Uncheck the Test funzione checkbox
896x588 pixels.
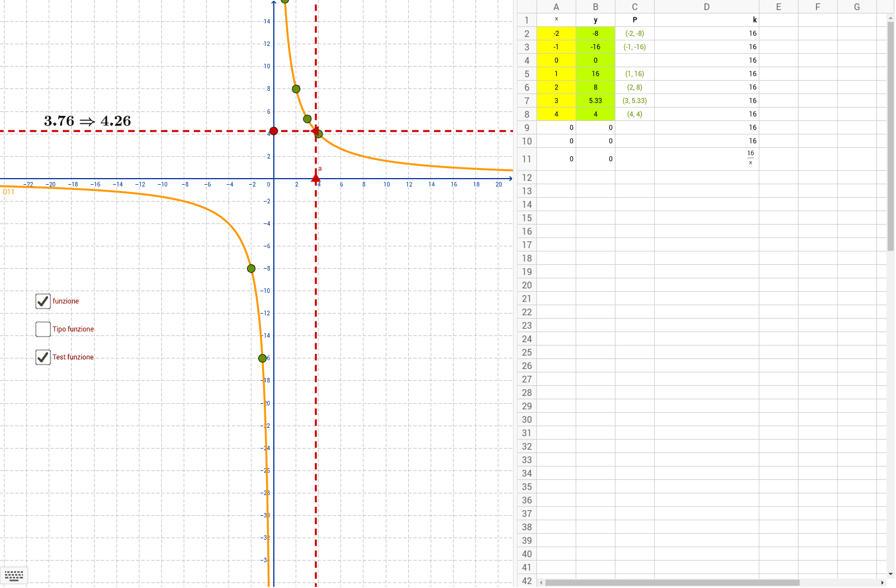[43, 357]
